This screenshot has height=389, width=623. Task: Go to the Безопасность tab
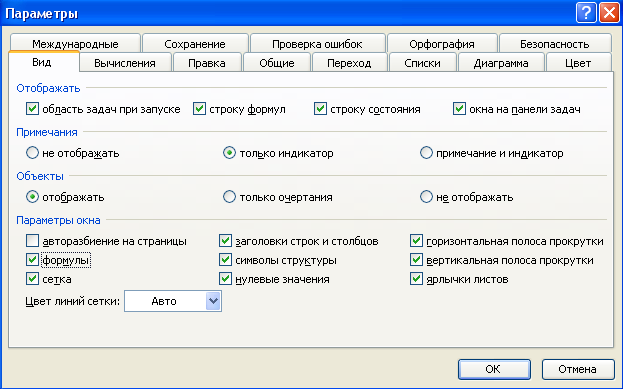[555, 43]
